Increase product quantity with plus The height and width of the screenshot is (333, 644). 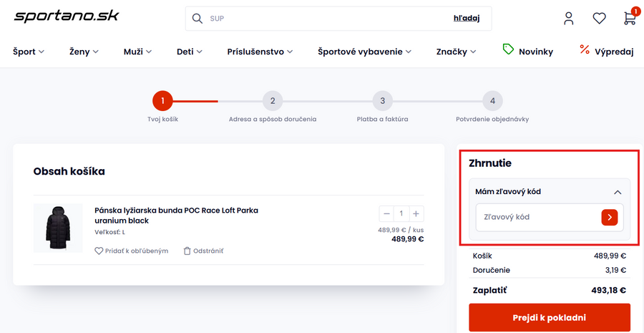(416, 213)
